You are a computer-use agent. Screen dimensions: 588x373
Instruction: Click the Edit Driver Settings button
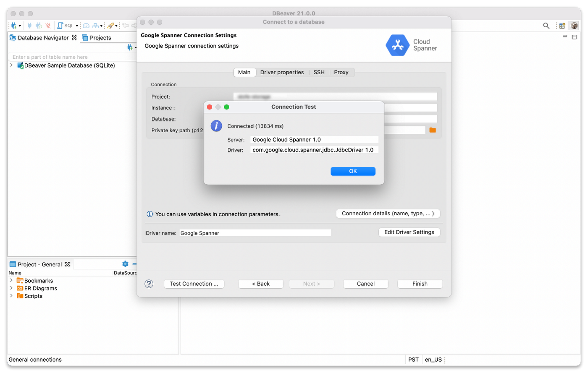pos(409,232)
